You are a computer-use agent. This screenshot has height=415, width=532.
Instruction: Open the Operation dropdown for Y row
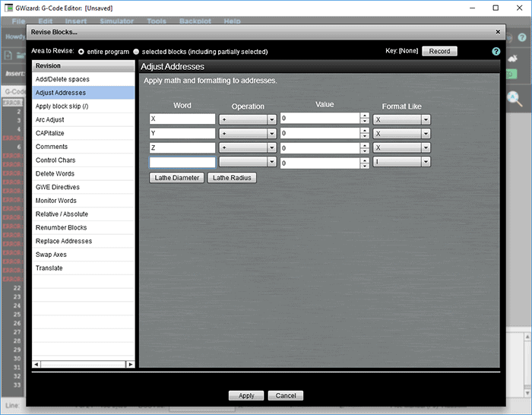(248, 134)
